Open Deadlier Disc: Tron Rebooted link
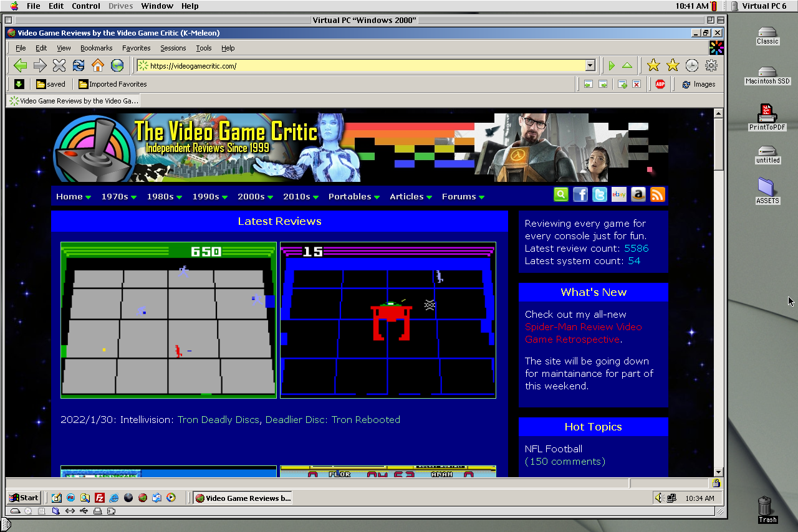Image resolution: width=798 pixels, height=532 pixels. point(333,420)
